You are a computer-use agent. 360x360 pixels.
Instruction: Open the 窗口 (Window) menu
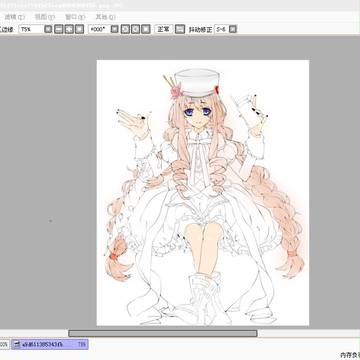click(x=75, y=17)
